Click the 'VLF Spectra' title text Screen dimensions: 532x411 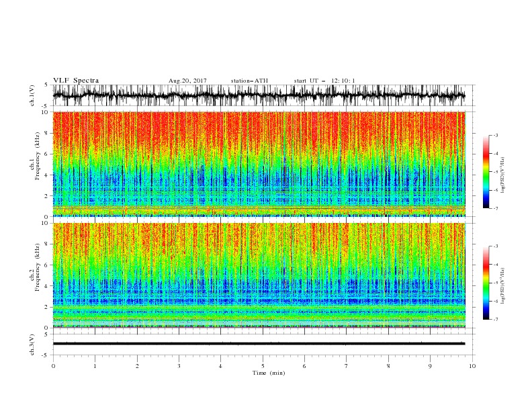[x=76, y=81]
